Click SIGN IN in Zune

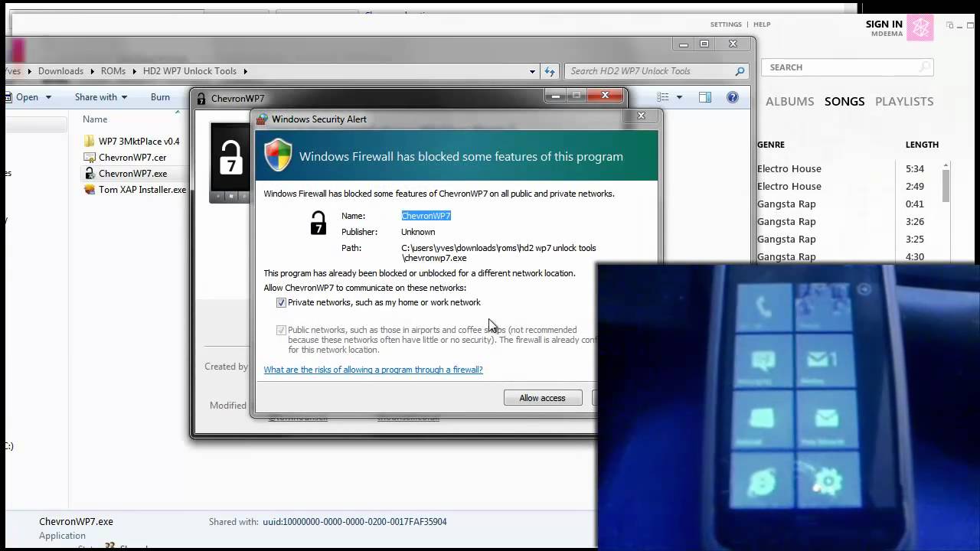[884, 24]
